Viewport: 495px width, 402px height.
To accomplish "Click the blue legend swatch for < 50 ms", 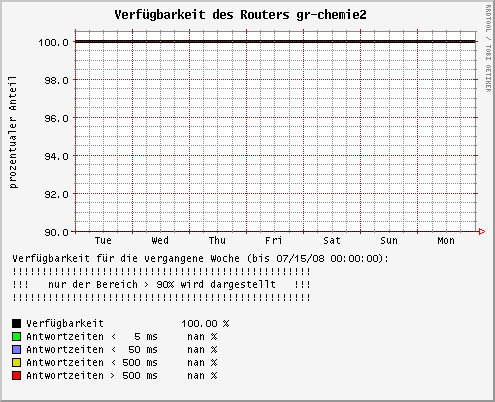I will click(x=16, y=349).
